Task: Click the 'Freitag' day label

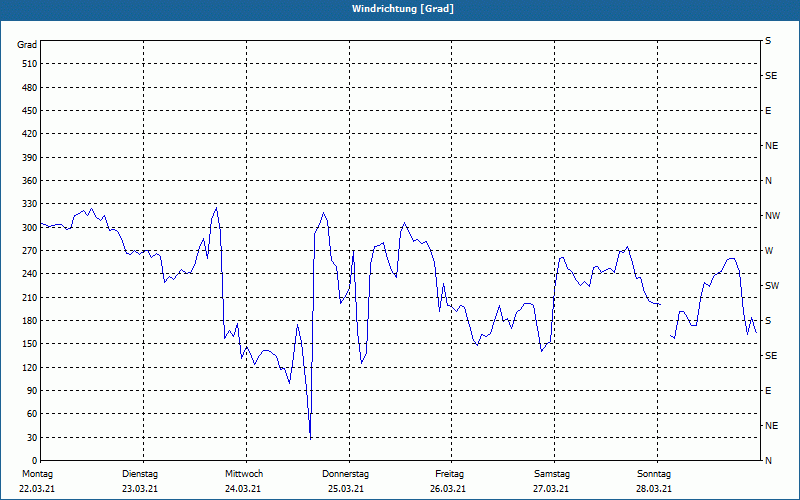Action: 449,474
